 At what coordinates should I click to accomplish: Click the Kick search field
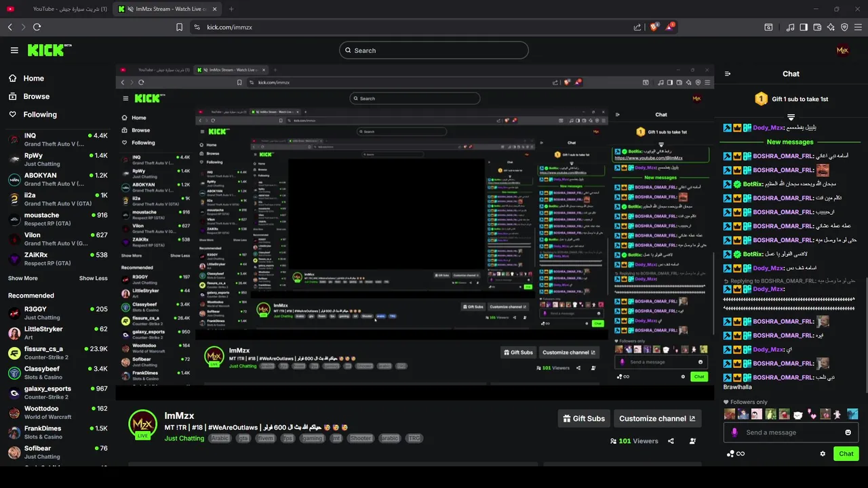click(434, 50)
